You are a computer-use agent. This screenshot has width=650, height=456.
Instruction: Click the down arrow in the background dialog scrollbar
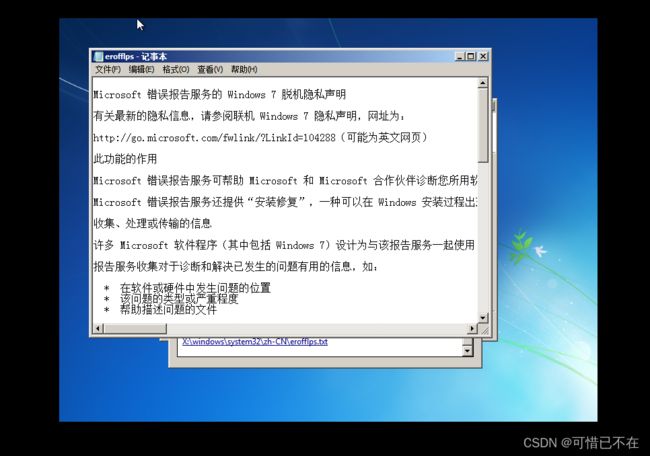(468, 351)
